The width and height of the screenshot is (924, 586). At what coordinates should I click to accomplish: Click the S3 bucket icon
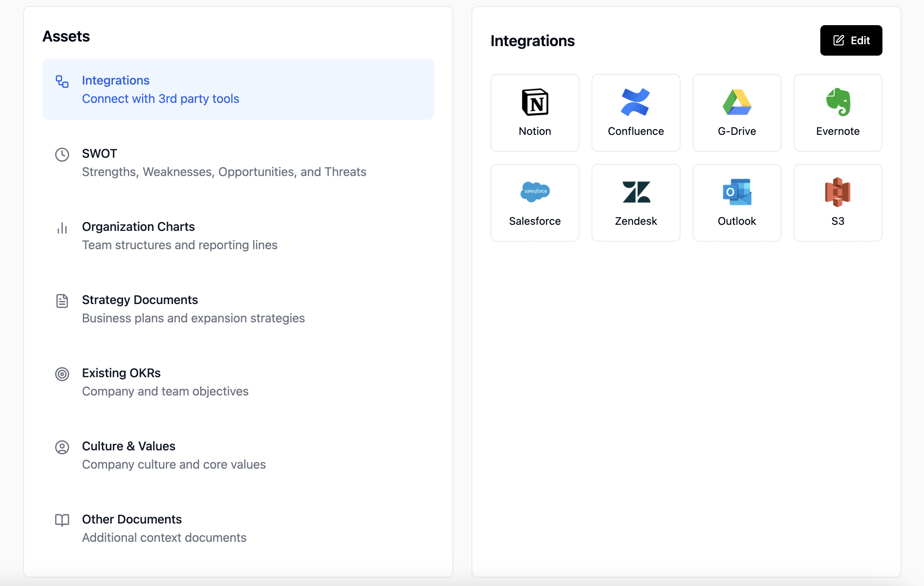click(x=838, y=192)
